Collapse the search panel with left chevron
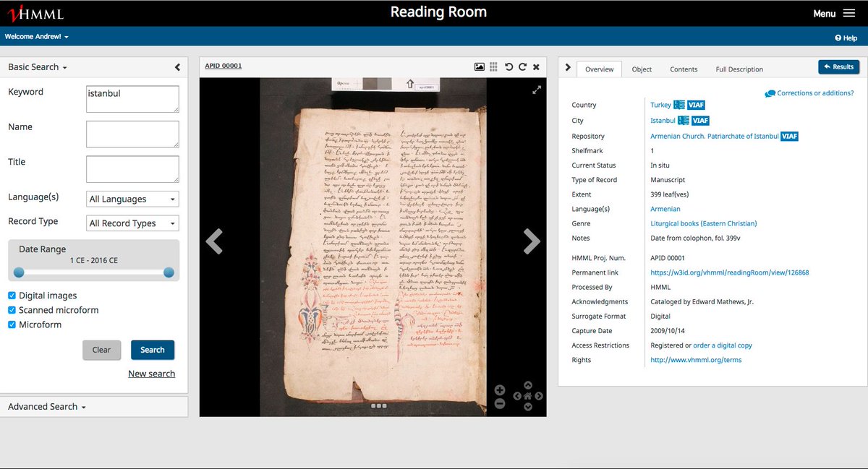Image resolution: width=868 pixels, height=469 pixels. click(177, 67)
